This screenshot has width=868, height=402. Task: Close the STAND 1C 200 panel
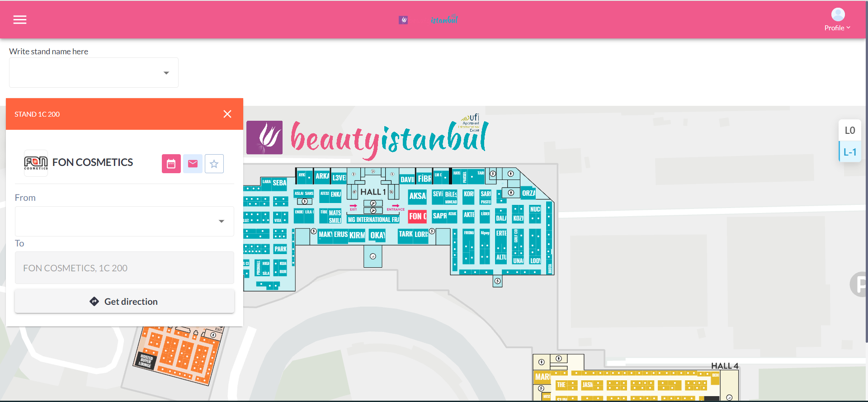pos(227,114)
